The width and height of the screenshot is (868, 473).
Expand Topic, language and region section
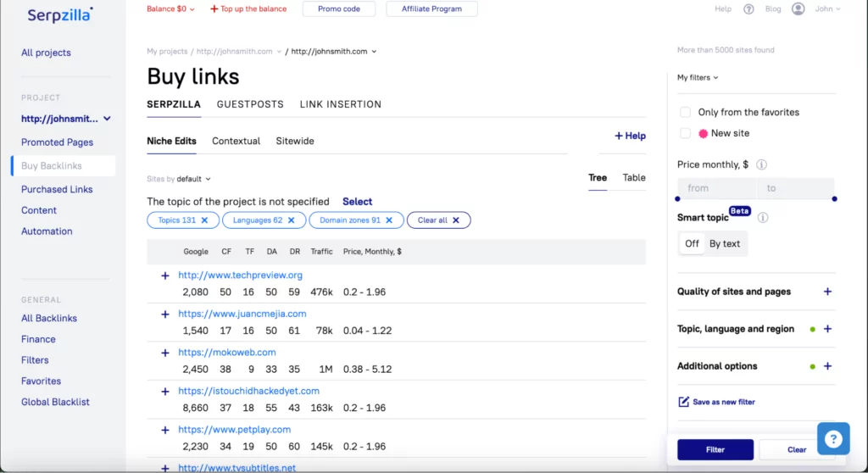click(x=827, y=329)
